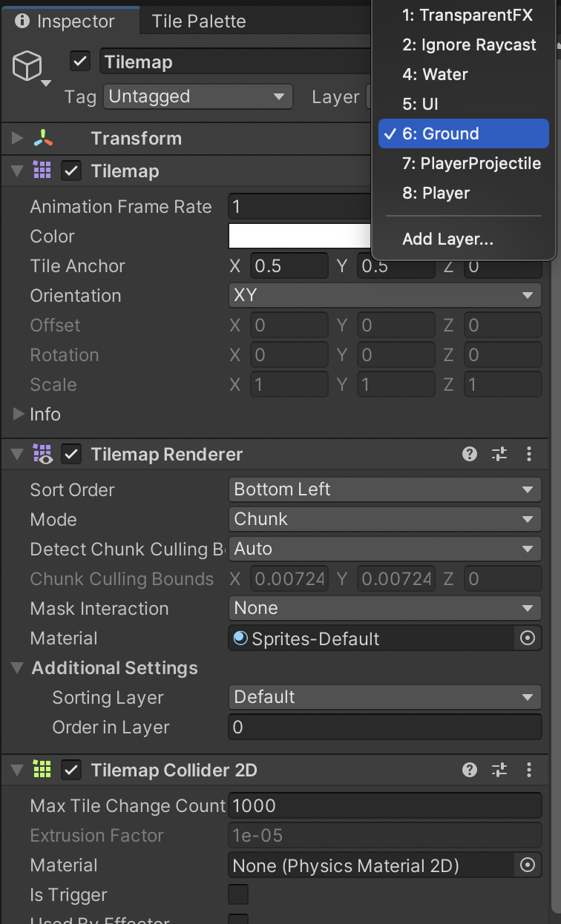
Task: Choose Add Layer... from the layer menu
Action: pyautogui.click(x=447, y=239)
